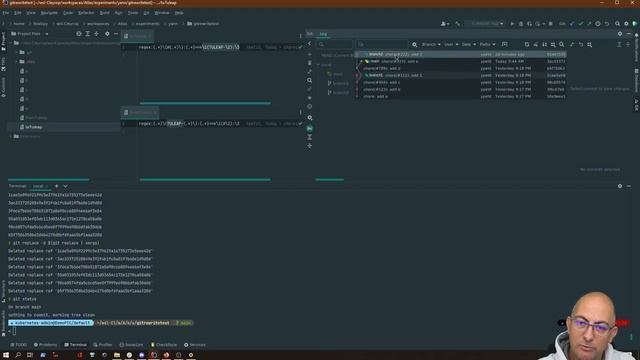Screen dimensions: 640x360
Task: Select the fromTokeep file in project tree
Action: (x=36, y=118)
